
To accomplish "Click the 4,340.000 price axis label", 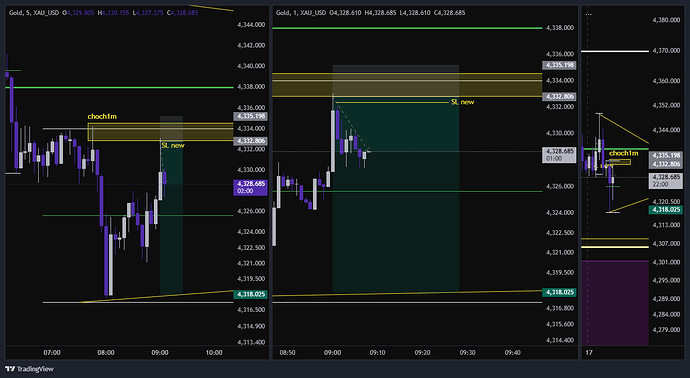I will (x=251, y=66).
